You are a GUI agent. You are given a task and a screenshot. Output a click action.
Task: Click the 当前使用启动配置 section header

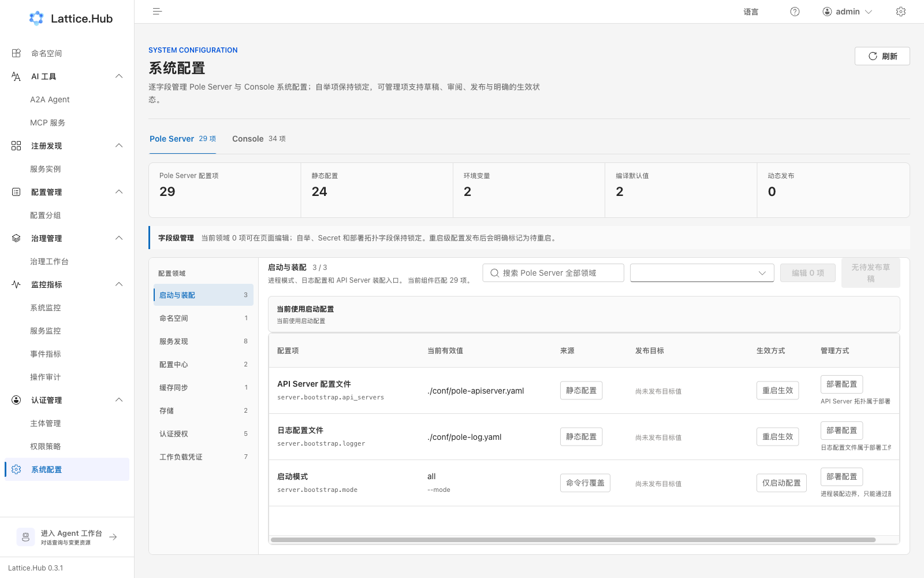584,314
